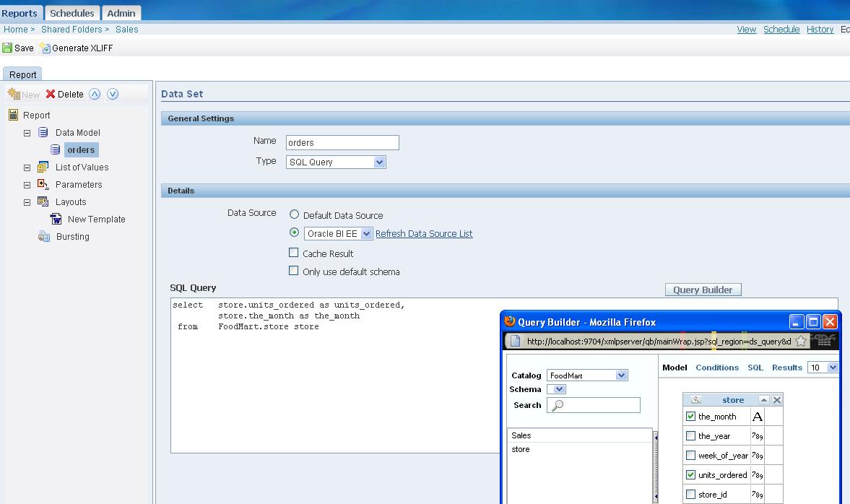Open the Schedule link

coord(781,30)
